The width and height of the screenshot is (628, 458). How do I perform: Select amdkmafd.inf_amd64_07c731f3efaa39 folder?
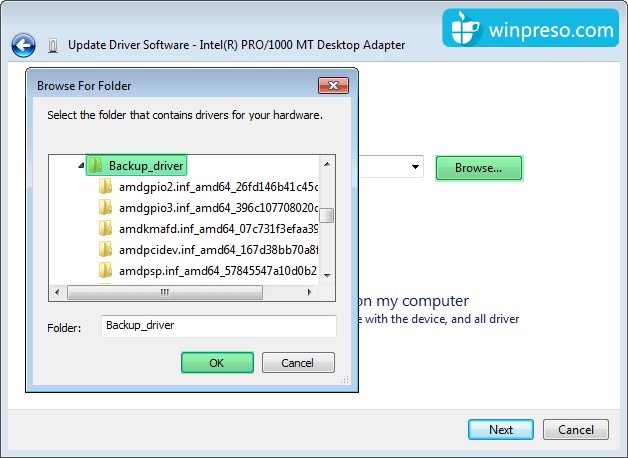[218, 229]
